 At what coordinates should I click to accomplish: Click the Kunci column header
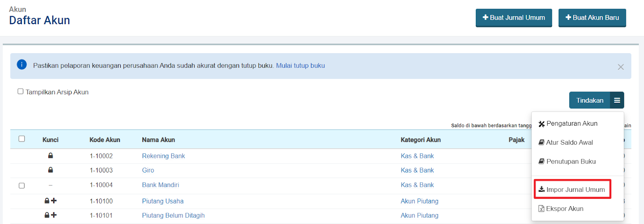pos(50,140)
